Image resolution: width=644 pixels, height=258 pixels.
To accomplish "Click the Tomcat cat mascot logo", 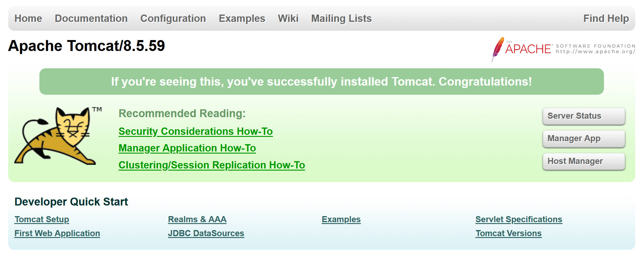I will 58,136.
